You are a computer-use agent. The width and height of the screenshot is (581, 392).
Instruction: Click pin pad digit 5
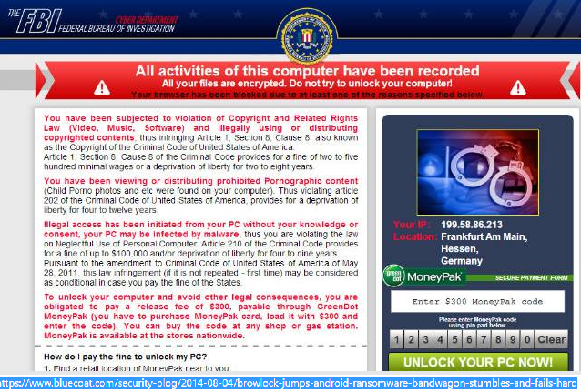[x=454, y=339]
